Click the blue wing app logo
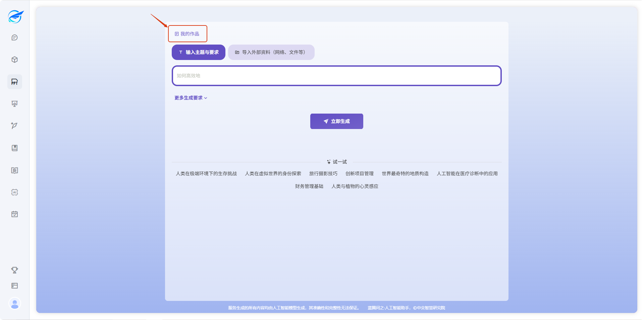644x320 pixels. tap(15, 16)
